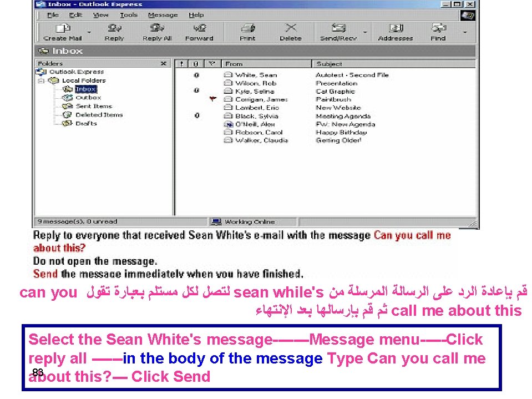The height and width of the screenshot is (399, 532).
Task: Click the Windows logo throbber icon
Action: pos(468,16)
